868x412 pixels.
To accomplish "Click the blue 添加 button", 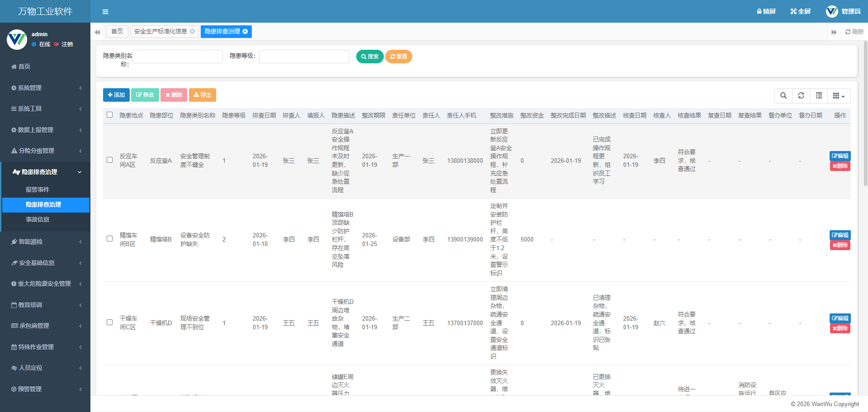I will pos(116,95).
